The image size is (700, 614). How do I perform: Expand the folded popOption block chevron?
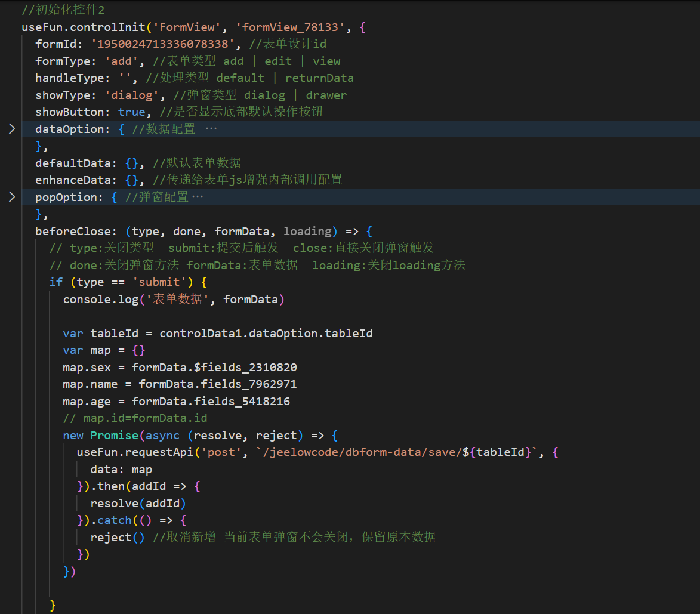[12, 197]
